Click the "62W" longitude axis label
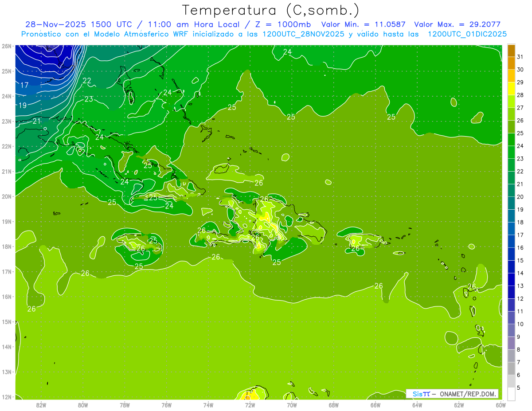Viewport: 532px width, 411px height. (x=459, y=405)
